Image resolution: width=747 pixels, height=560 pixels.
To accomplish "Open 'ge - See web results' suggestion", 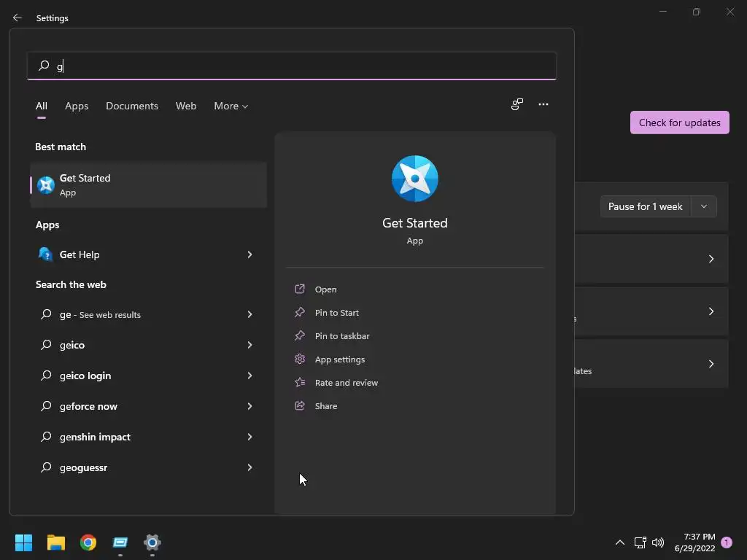I will tap(149, 314).
